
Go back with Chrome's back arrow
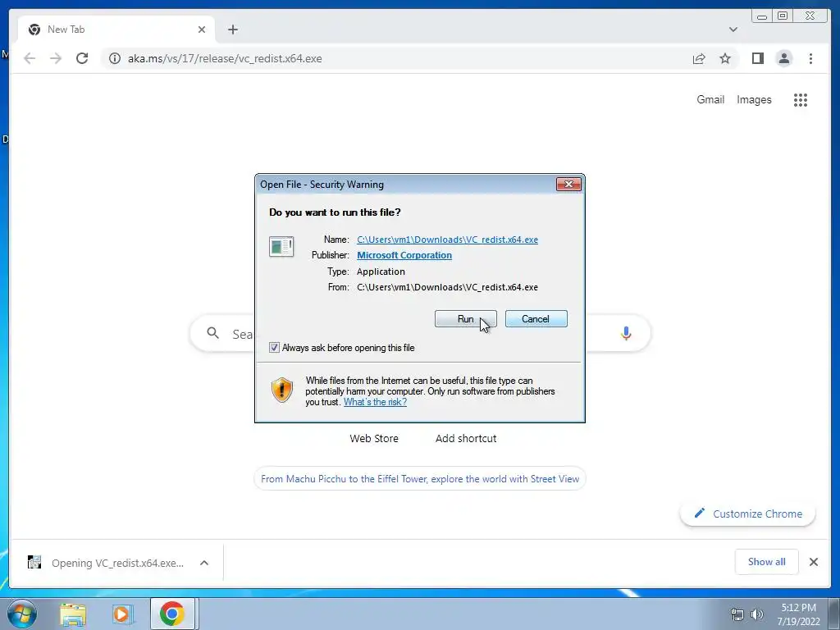[30, 58]
